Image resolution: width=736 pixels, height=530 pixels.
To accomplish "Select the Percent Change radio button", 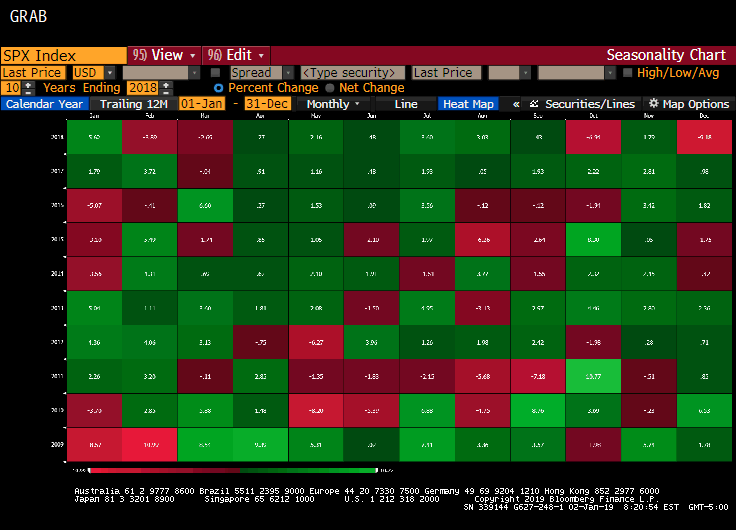I will tap(218, 88).
